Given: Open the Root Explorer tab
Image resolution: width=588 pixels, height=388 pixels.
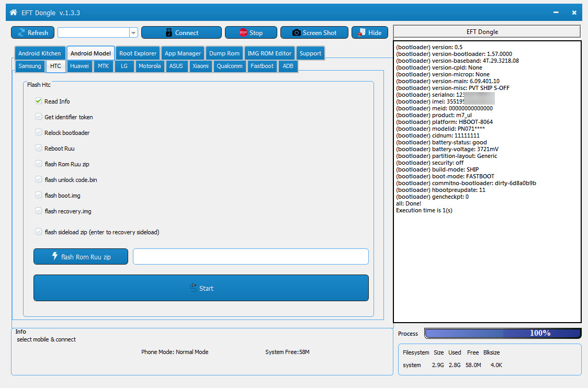Looking at the screenshot, I should point(138,53).
